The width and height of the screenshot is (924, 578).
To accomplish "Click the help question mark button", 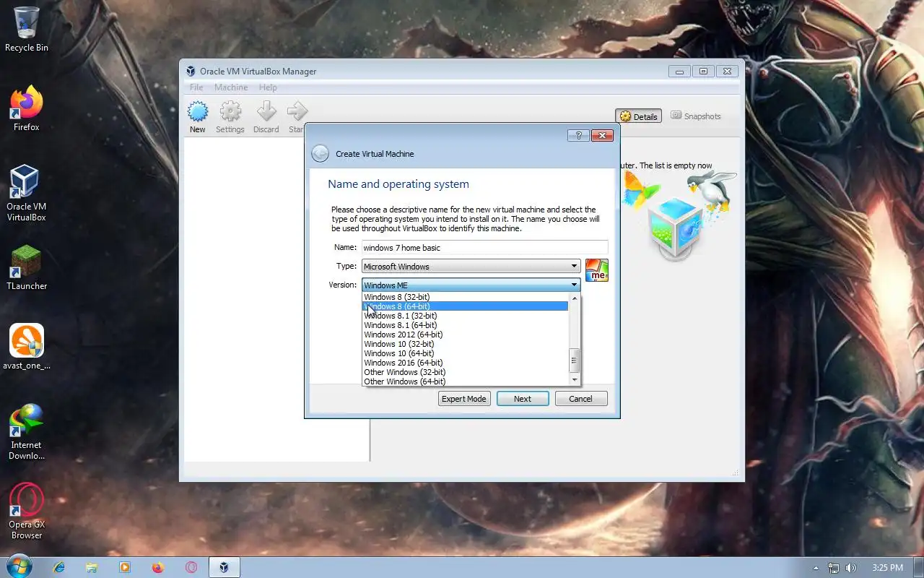I will pyautogui.click(x=578, y=135).
